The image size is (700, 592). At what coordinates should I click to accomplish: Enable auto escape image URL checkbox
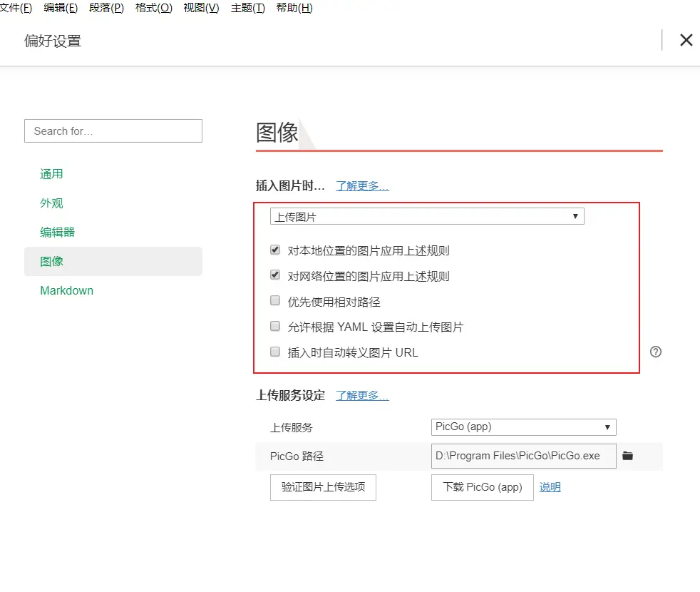(275, 352)
